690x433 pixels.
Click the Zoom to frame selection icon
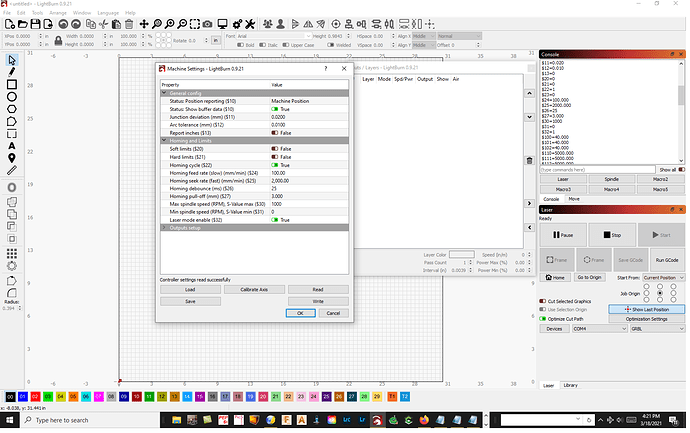click(195, 24)
